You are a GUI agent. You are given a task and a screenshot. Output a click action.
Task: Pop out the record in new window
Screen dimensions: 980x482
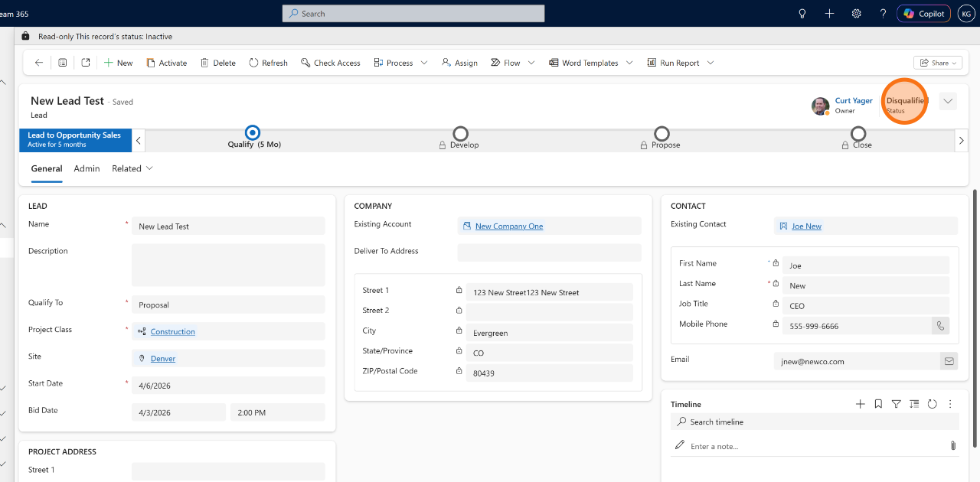pos(86,63)
